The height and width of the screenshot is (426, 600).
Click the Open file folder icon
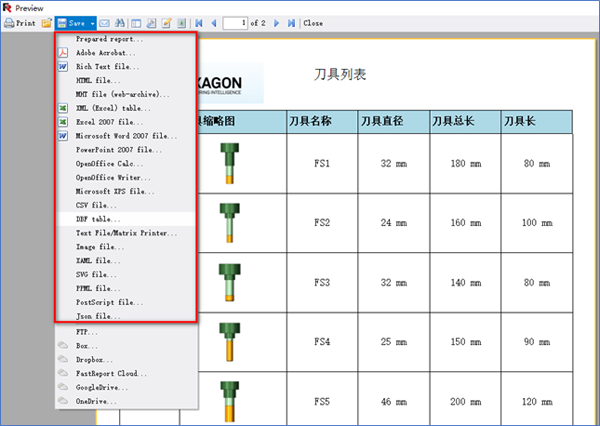coord(46,22)
